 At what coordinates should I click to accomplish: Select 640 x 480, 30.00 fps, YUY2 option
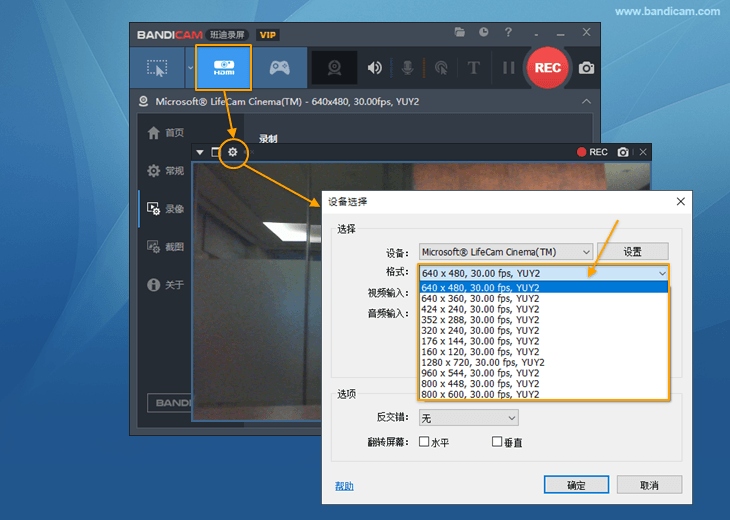coord(544,287)
